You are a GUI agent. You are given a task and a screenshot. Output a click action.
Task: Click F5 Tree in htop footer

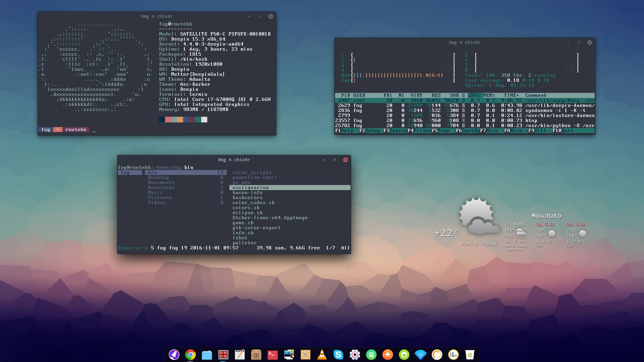443,131
